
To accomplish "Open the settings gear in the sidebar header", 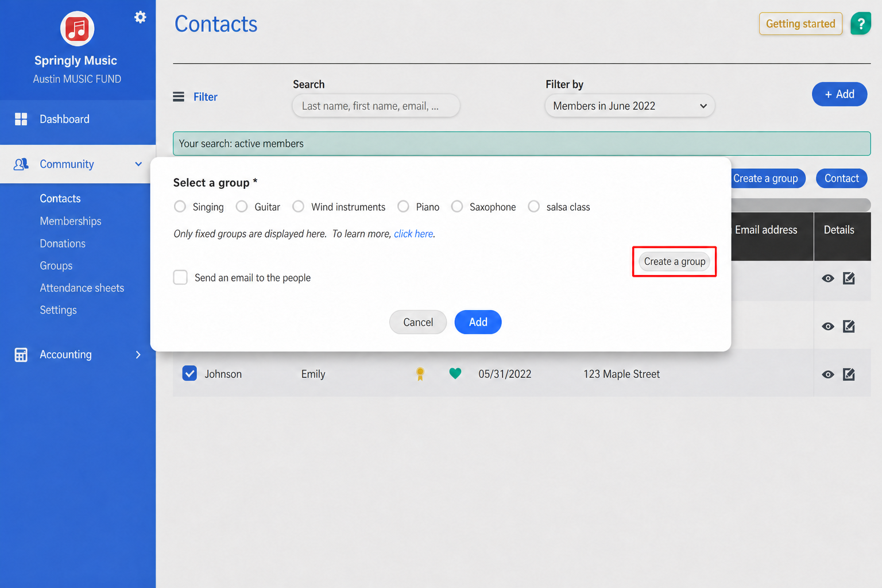I will click(140, 17).
